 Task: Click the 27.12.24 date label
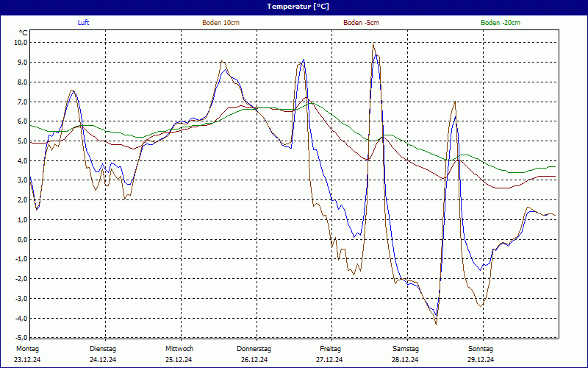(329, 360)
